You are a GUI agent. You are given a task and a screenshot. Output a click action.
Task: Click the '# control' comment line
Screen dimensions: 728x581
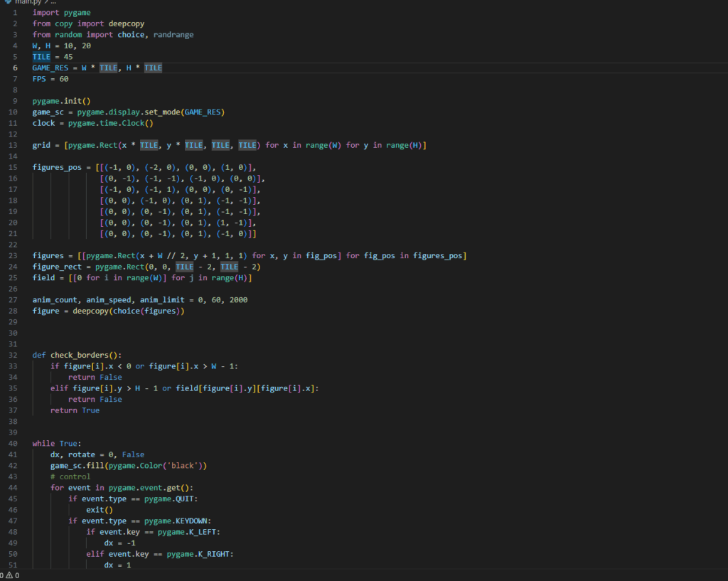(x=70, y=476)
